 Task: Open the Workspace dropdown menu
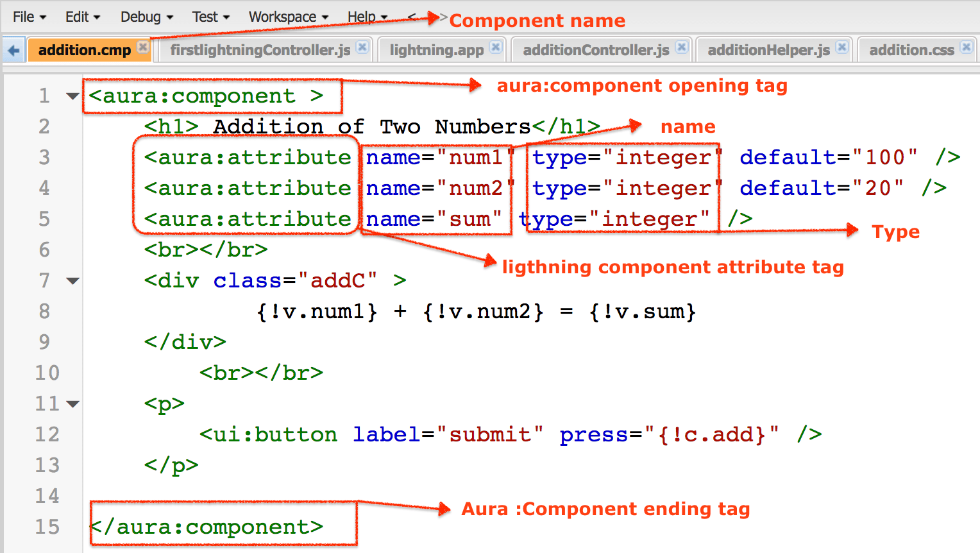pos(283,17)
